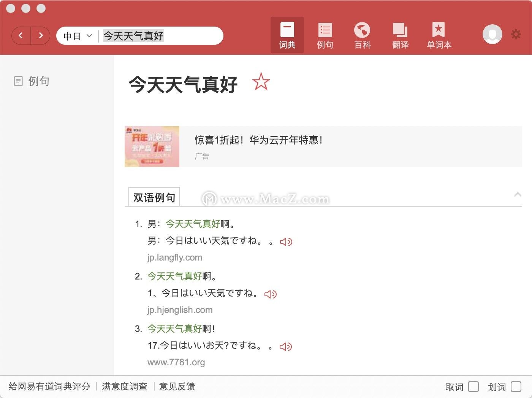Play audio for first example sentence
This screenshot has width=532, height=398.
[286, 242]
